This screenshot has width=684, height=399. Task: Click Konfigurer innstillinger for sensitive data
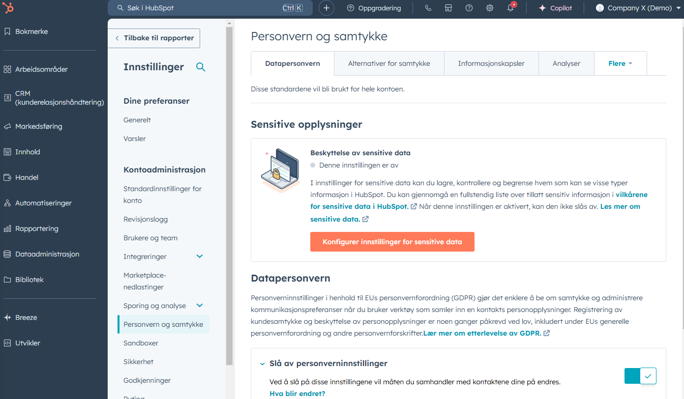point(392,242)
